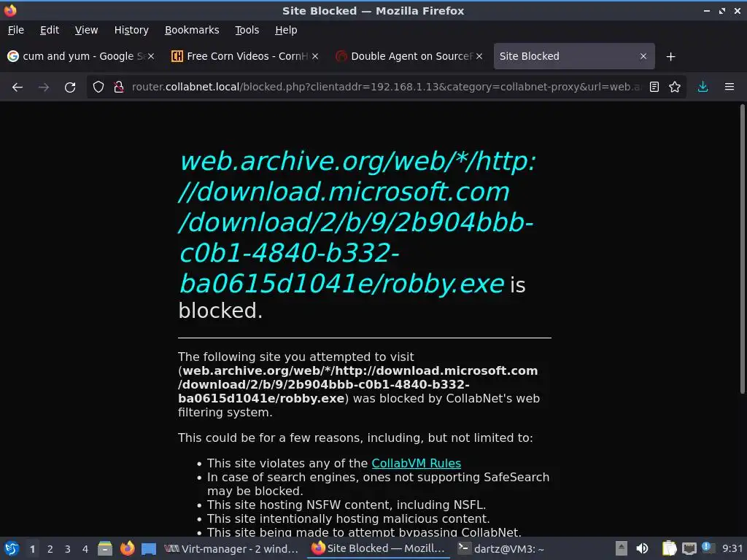Click the eject removable media tray icon
747x560 pixels.
point(621,548)
